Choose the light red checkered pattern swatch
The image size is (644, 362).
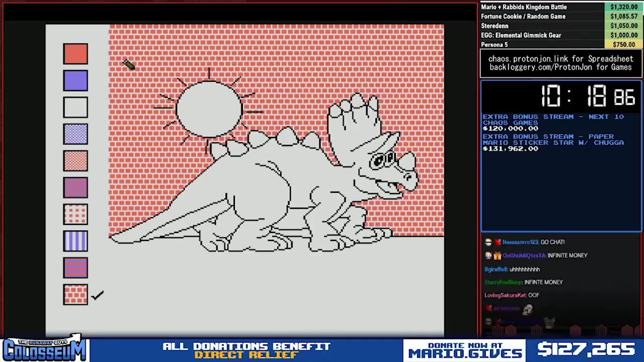[x=75, y=160]
